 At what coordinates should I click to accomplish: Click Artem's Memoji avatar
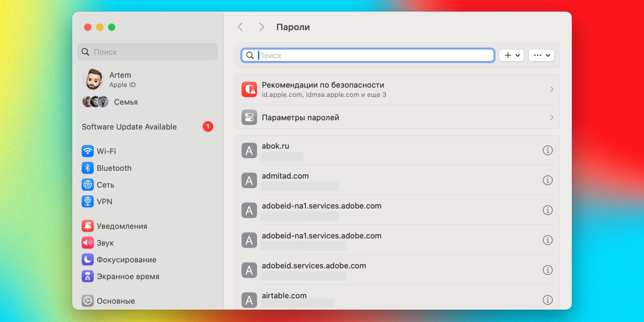click(93, 79)
